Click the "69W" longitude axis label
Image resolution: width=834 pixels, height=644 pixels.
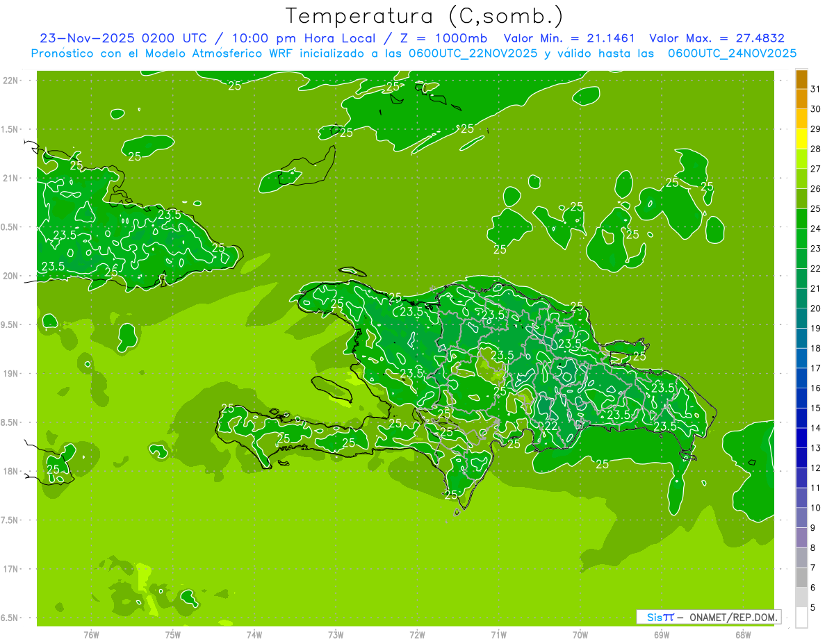click(x=662, y=634)
